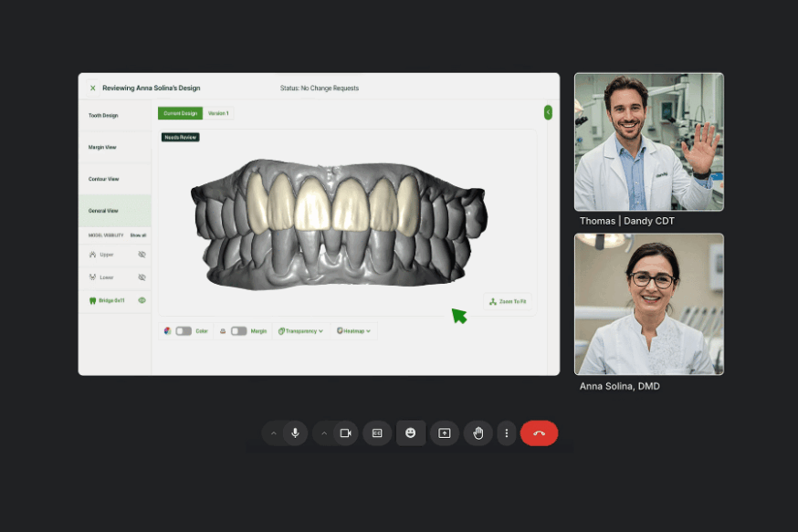
Task: Open the Transparency dropdown
Action: tap(301, 330)
